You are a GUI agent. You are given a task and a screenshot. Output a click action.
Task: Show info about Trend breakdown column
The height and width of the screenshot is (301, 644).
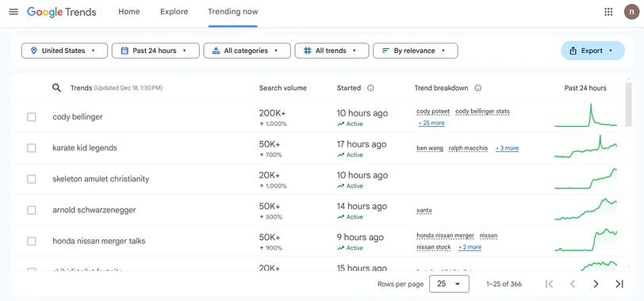[x=477, y=88]
